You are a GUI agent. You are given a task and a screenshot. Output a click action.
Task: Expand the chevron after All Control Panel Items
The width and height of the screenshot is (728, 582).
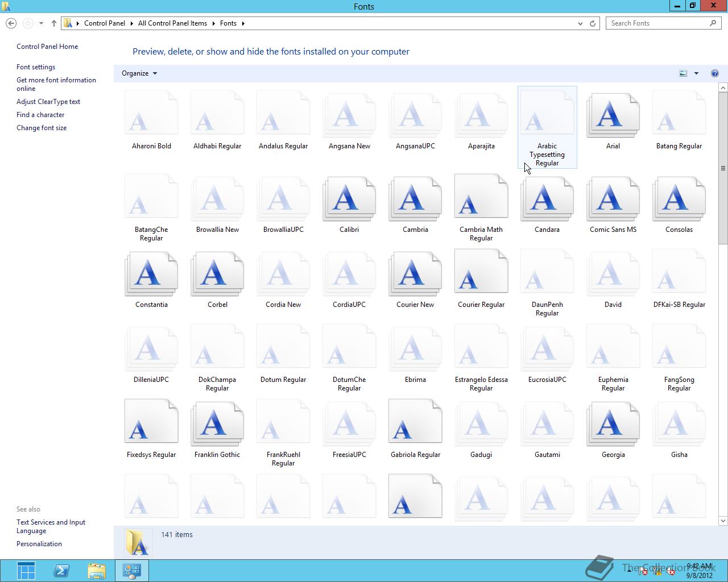point(214,23)
